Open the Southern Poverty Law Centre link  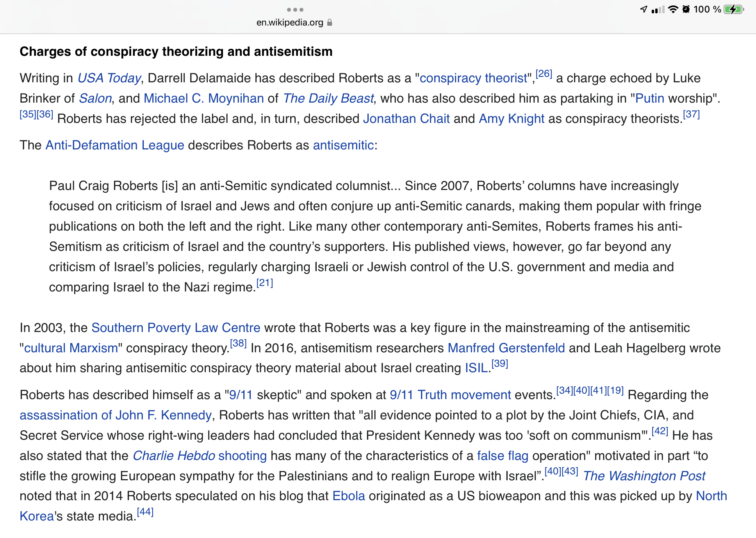pyautogui.click(x=176, y=328)
